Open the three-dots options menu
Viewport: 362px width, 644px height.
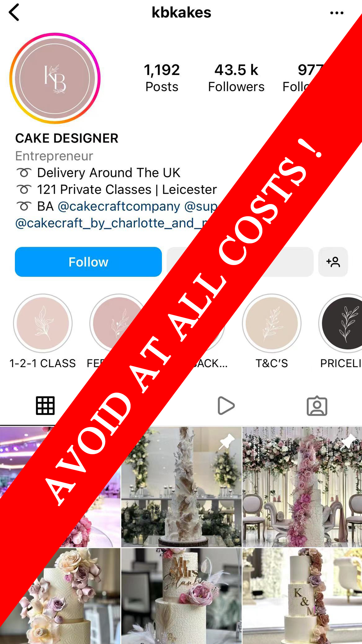point(337,13)
